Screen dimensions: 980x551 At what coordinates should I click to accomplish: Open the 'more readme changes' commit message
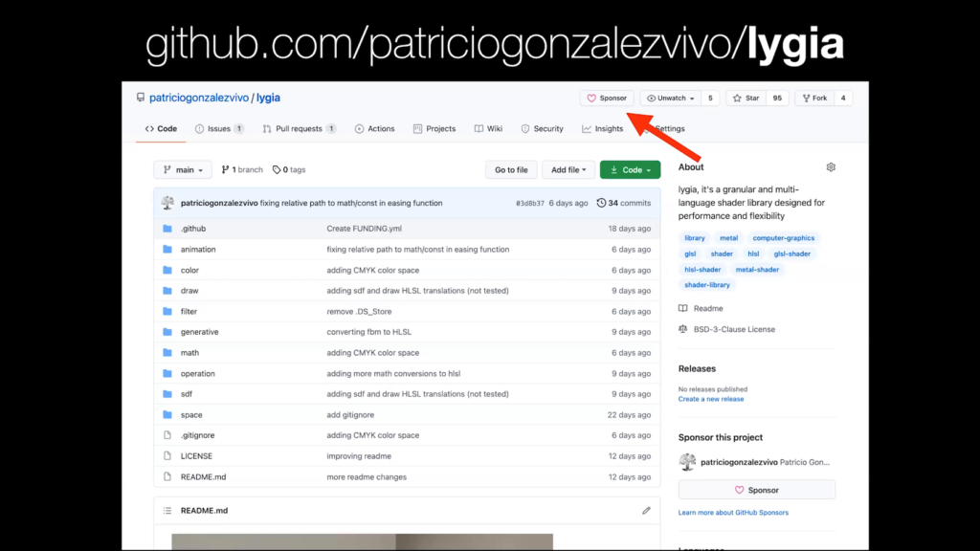[367, 476]
